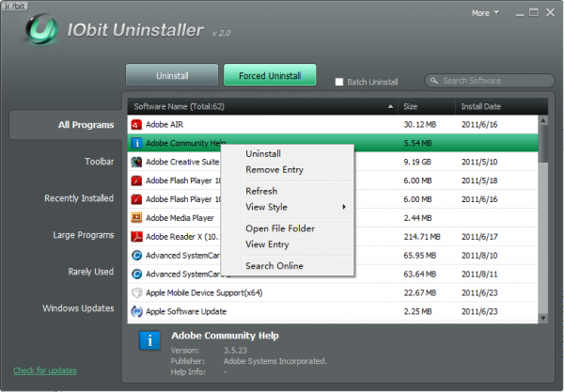
Task: Click the search magnifier icon
Action: point(434,81)
